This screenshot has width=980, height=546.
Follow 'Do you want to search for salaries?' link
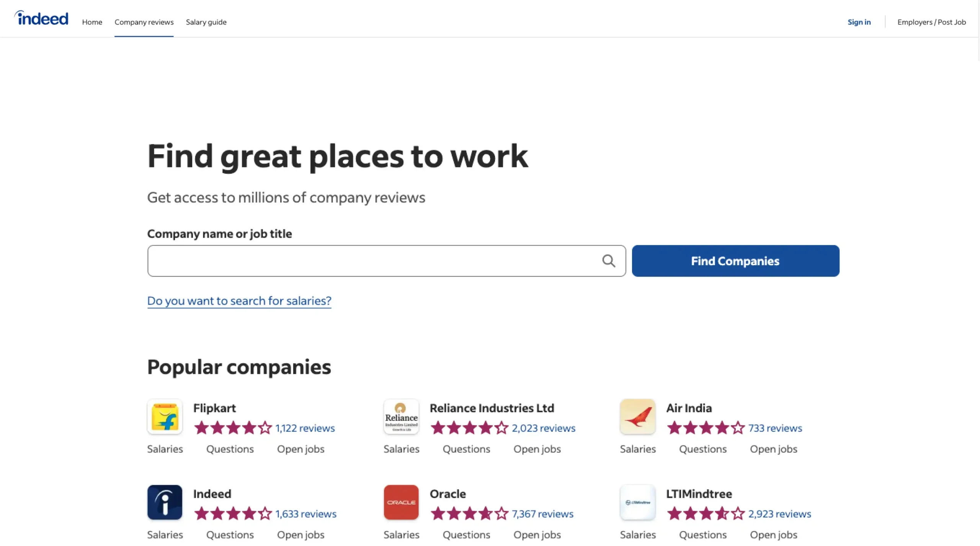coord(239,301)
